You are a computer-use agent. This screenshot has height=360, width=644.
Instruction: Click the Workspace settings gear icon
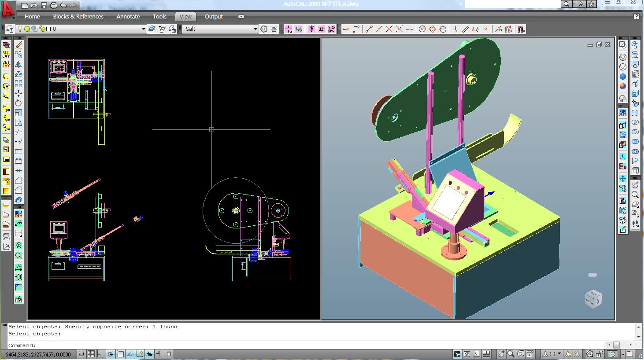pos(264,29)
